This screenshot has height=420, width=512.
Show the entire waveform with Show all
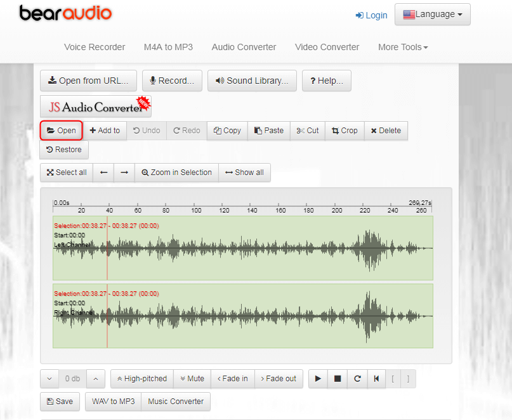244,173
